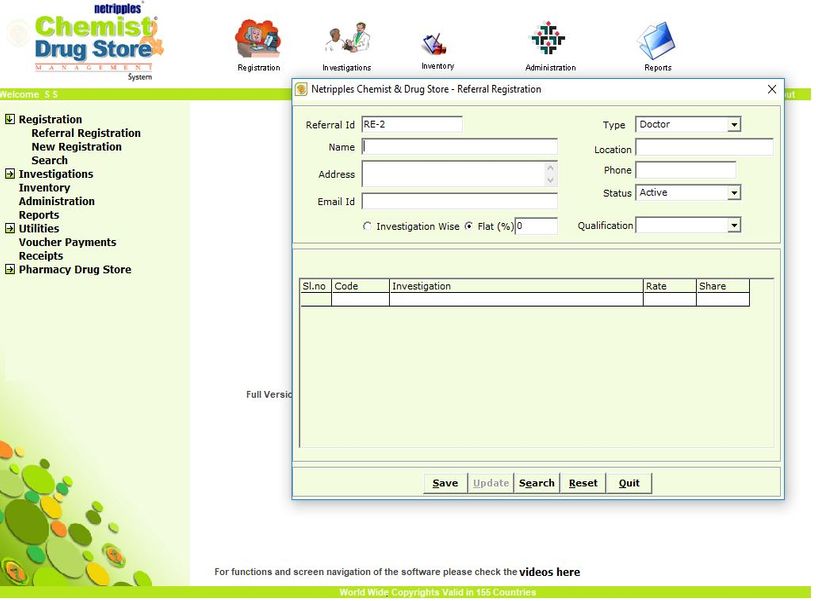Open New Registration in the sidebar
The image size is (816, 601).
click(76, 147)
